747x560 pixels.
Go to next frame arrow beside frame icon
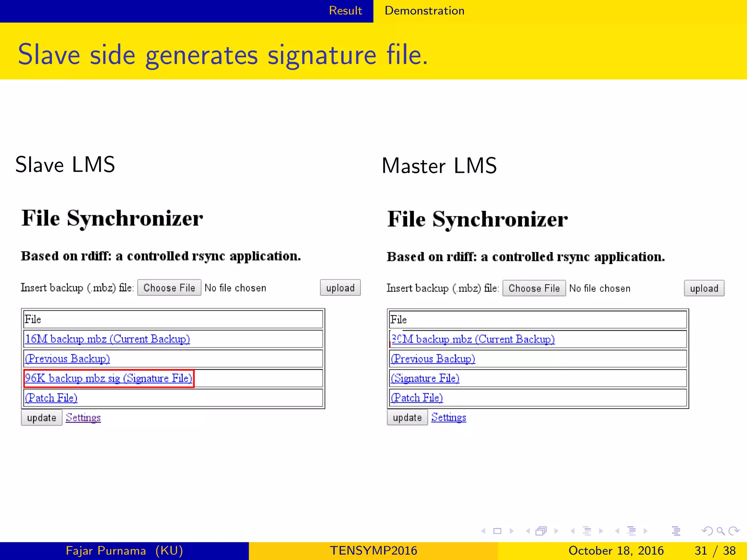(556, 531)
